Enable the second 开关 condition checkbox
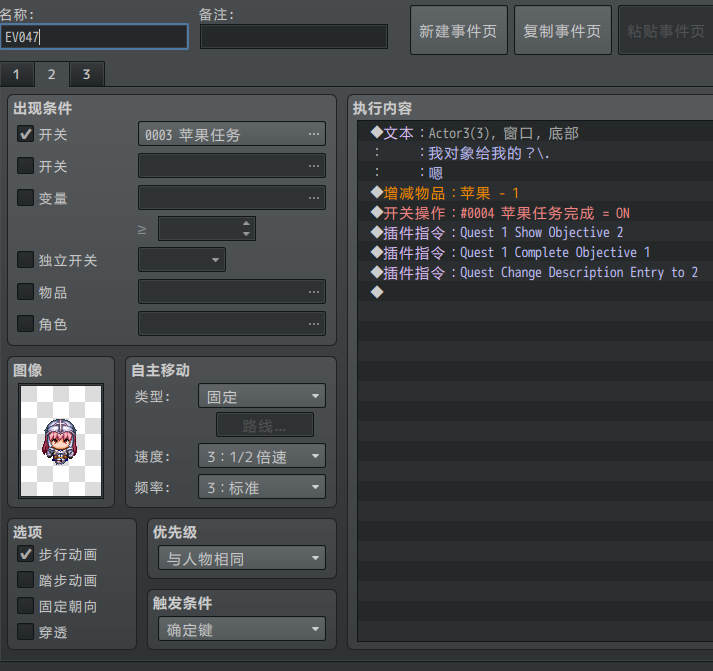 25,165
